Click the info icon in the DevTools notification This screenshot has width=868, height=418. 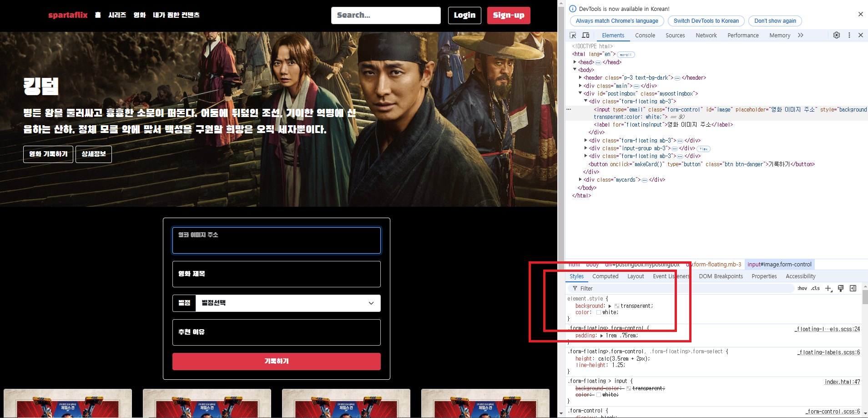click(573, 9)
